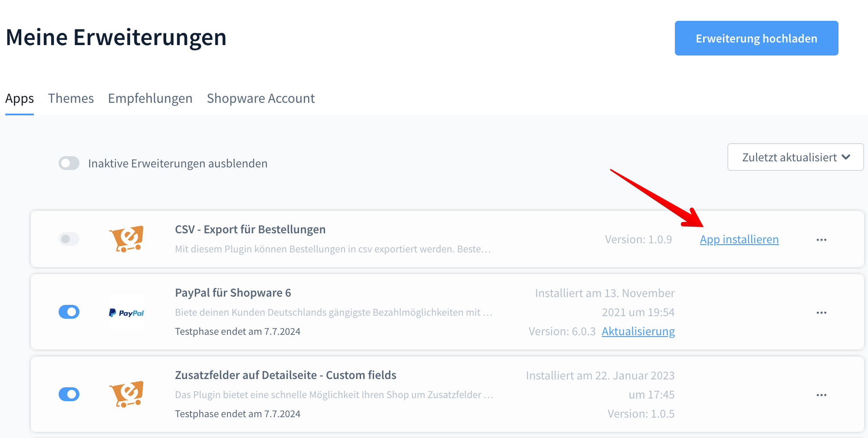The width and height of the screenshot is (868, 438).
Task: Open three-dot menu for Zusatzfelder extension
Action: click(821, 395)
